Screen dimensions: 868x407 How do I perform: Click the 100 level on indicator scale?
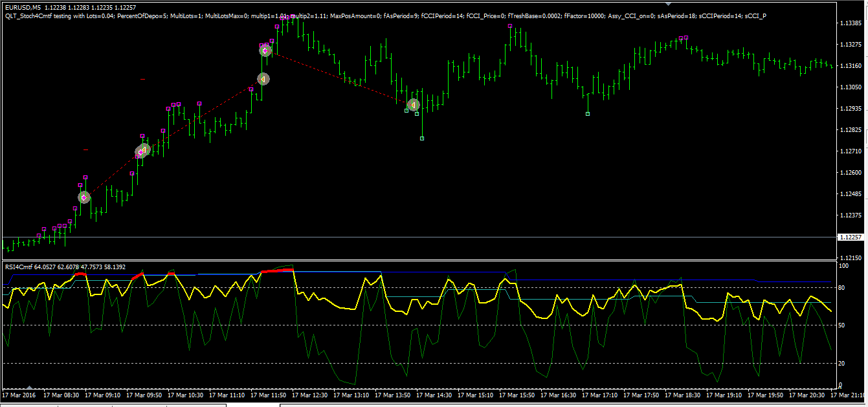(843, 266)
